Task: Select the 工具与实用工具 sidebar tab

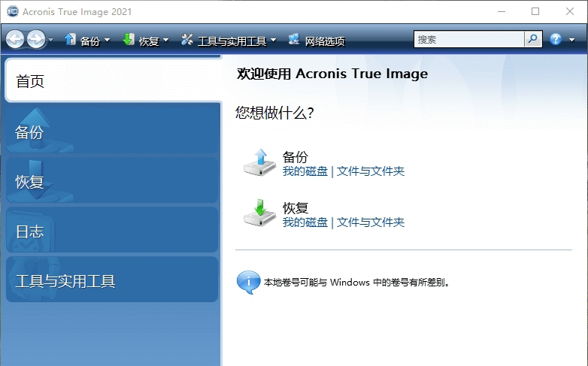Action: [x=112, y=280]
